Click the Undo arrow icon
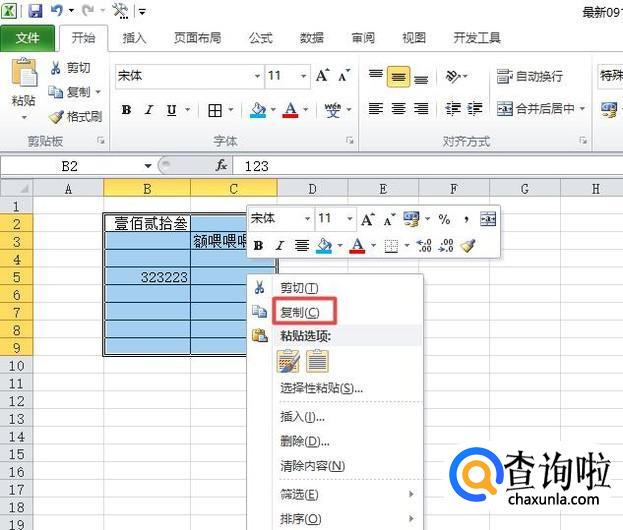This screenshot has width=623, height=530. coord(57,10)
